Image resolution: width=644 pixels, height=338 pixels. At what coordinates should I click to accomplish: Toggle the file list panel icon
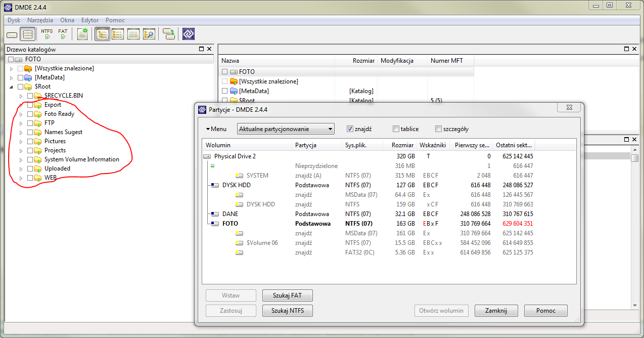tap(118, 34)
